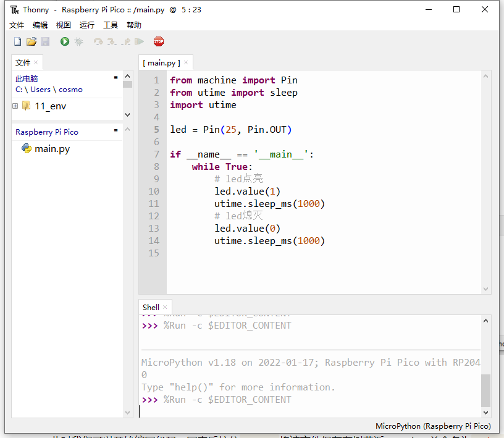Click scroll down arrow in Pico files pane
The height and width of the screenshot is (438, 504).
[128, 412]
